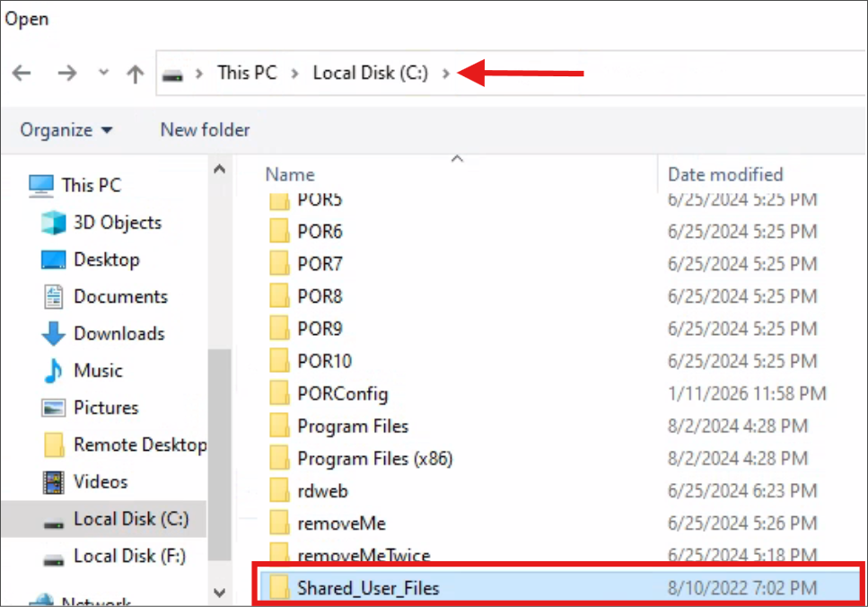This screenshot has width=868, height=607.
Task: Click the Back navigation arrow
Action: [x=22, y=74]
